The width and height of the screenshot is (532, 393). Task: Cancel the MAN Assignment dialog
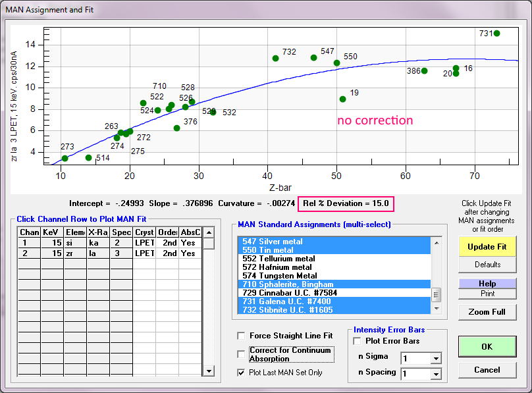click(487, 370)
